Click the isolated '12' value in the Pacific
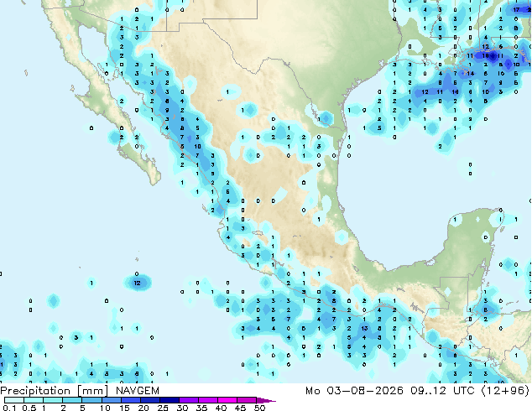532x411 pixels. pyautogui.click(x=137, y=283)
